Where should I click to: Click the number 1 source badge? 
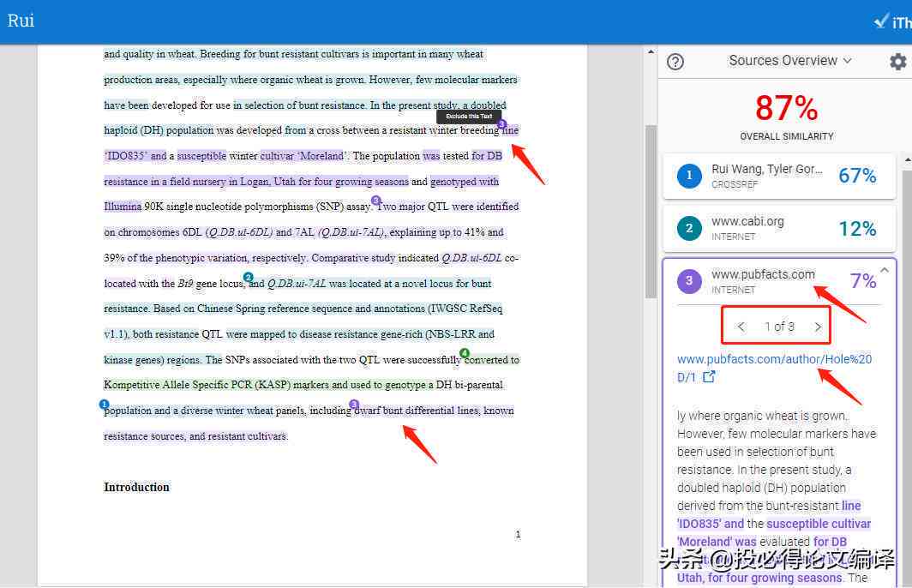[689, 176]
